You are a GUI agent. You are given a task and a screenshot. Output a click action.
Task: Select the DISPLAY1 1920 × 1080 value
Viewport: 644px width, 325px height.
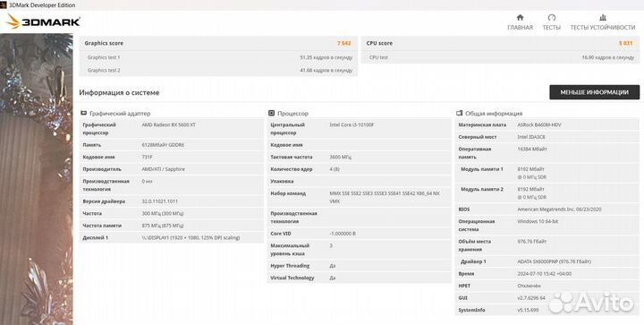(x=191, y=238)
